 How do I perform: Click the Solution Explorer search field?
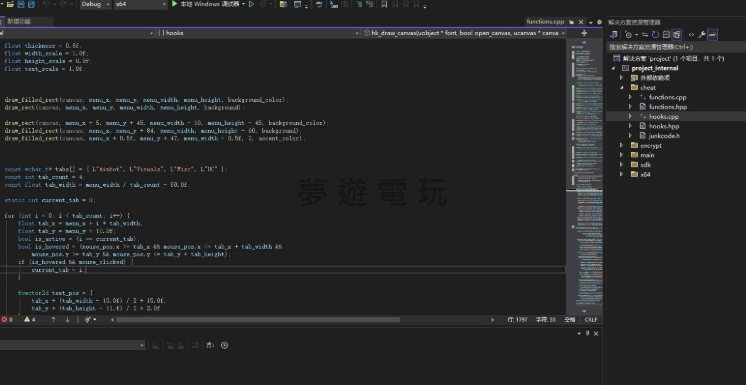(x=676, y=47)
